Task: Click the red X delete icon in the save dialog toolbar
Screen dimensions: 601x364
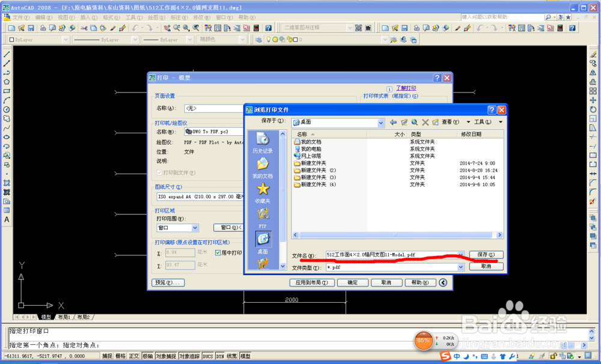Action: tap(425, 122)
